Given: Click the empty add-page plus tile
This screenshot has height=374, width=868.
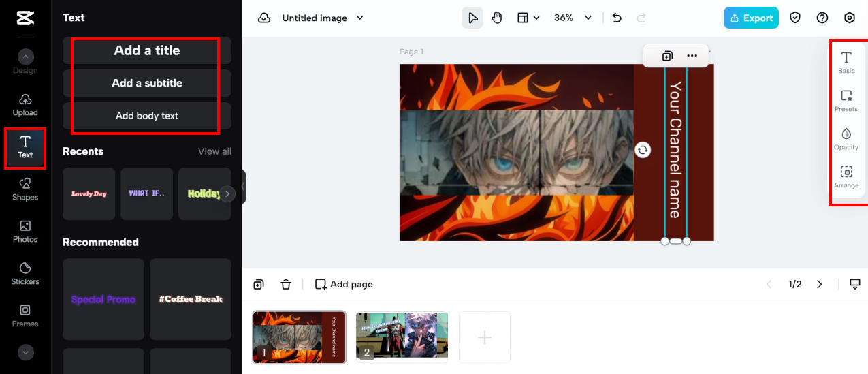Looking at the screenshot, I should pos(485,337).
